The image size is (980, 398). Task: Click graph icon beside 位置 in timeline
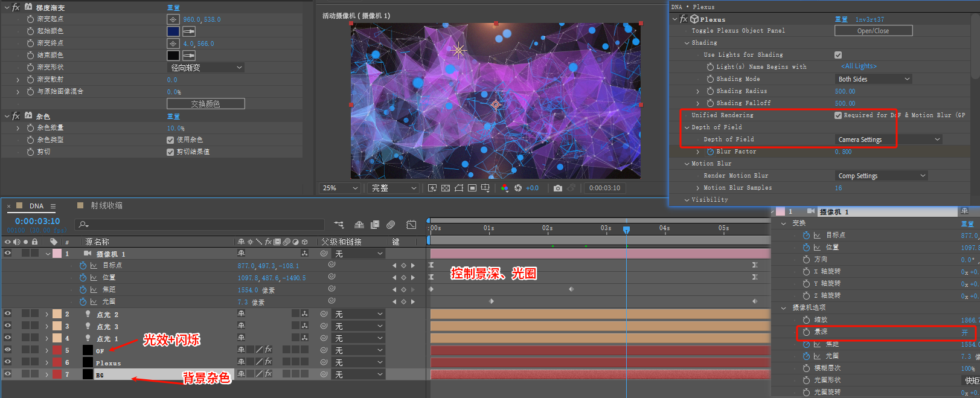tap(94, 277)
